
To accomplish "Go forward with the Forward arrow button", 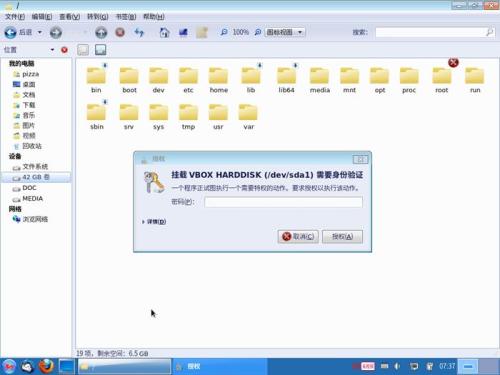I will coord(56,32).
